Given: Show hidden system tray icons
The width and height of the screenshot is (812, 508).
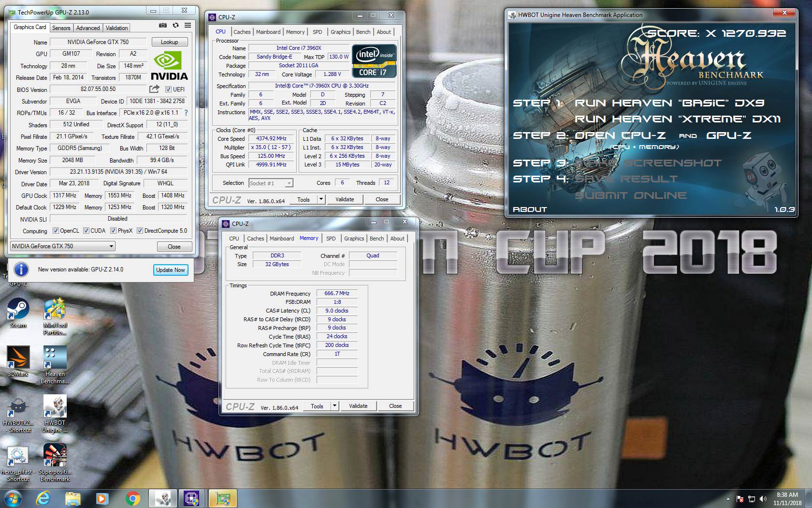Looking at the screenshot, I should pos(728,499).
